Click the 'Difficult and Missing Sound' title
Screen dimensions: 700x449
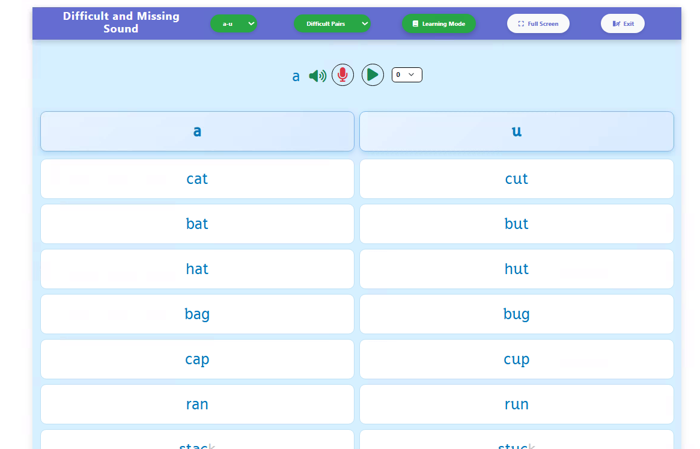coord(121,22)
